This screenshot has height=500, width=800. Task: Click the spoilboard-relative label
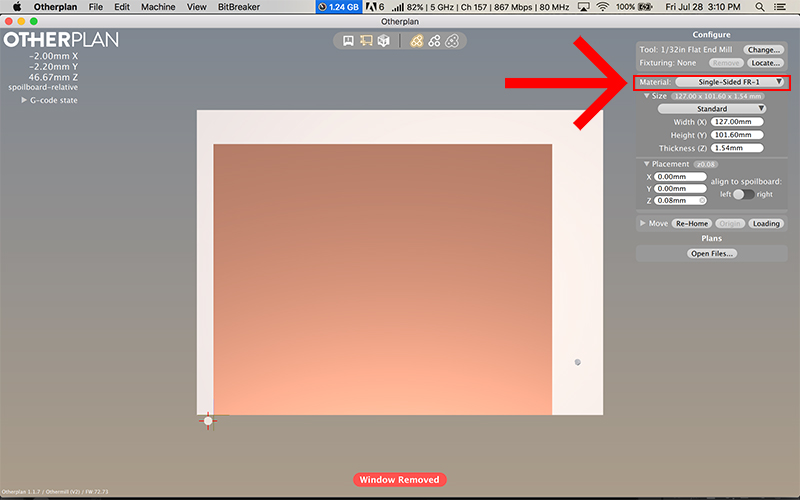point(43,87)
